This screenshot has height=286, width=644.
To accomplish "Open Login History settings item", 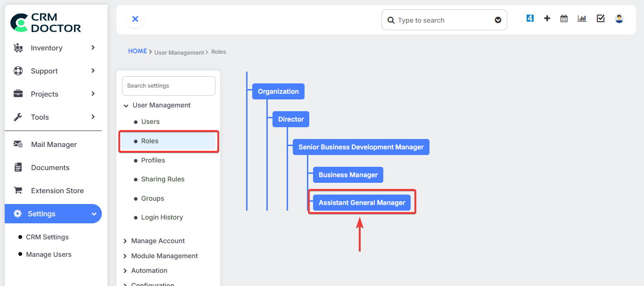I will 162,217.
